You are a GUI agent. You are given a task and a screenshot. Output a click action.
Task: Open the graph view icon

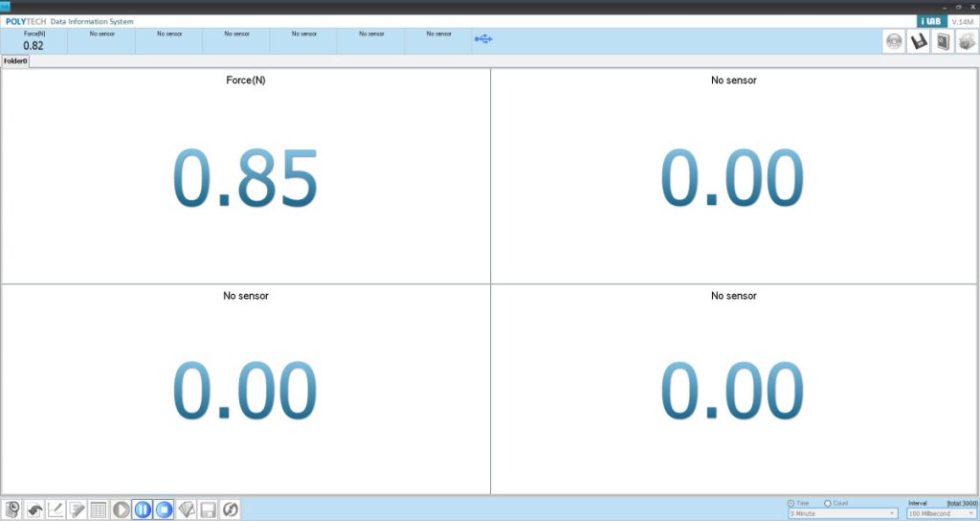pos(56,510)
